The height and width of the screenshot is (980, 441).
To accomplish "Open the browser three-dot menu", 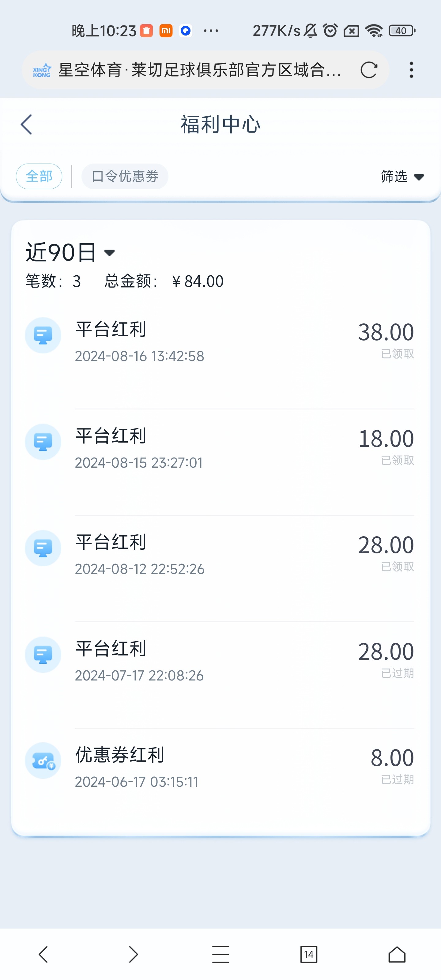I will [411, 70].
